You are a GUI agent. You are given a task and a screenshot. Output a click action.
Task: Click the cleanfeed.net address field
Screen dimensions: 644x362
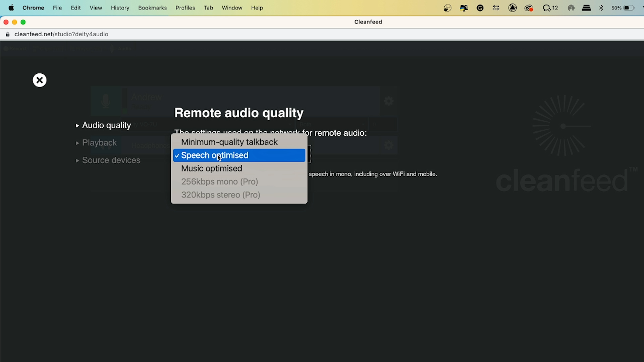click(x=61, y=34)
